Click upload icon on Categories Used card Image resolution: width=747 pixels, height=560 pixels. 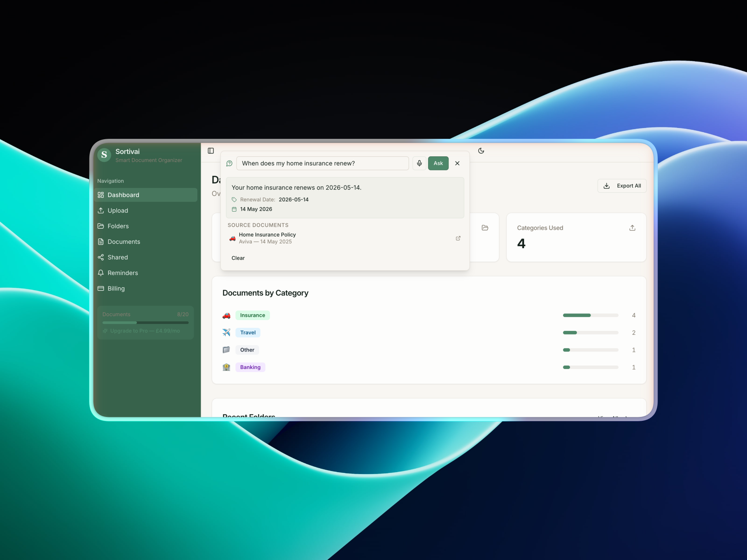point(632,228)
